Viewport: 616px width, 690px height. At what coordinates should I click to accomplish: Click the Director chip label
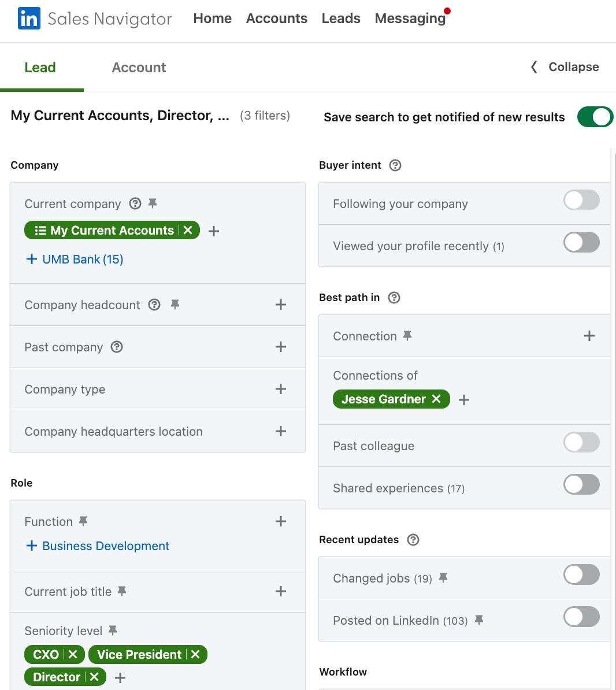coord(57,677)
